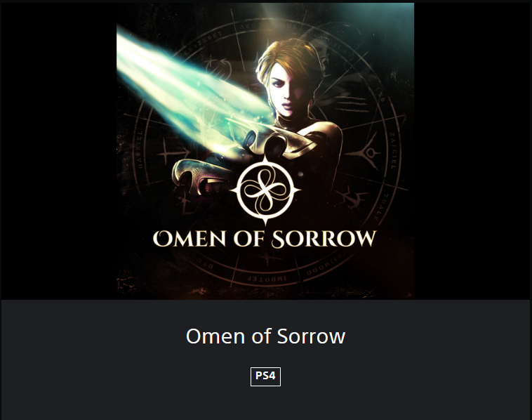This screenshot has width=532, height=420.
Task: Click the IMHOTEP inscription on the circle
Action: [266, 278]
